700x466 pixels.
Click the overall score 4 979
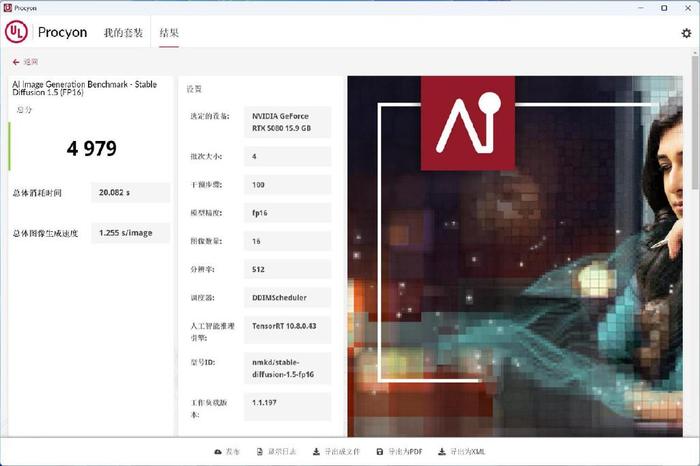[92, 148]
